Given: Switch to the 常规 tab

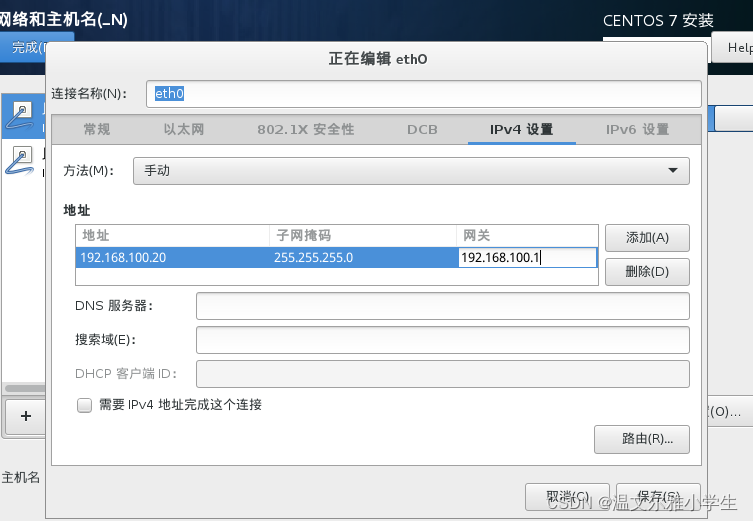Looking at the screenshot, I should [x=97, y=129].
